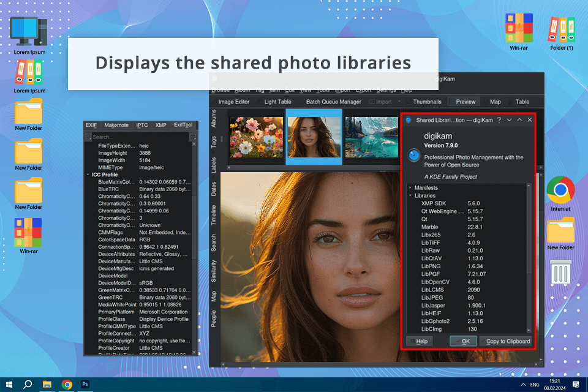Expand the Manifests tree node
The height and width of the screenshot is (392, 588).
tap(410, 187)
